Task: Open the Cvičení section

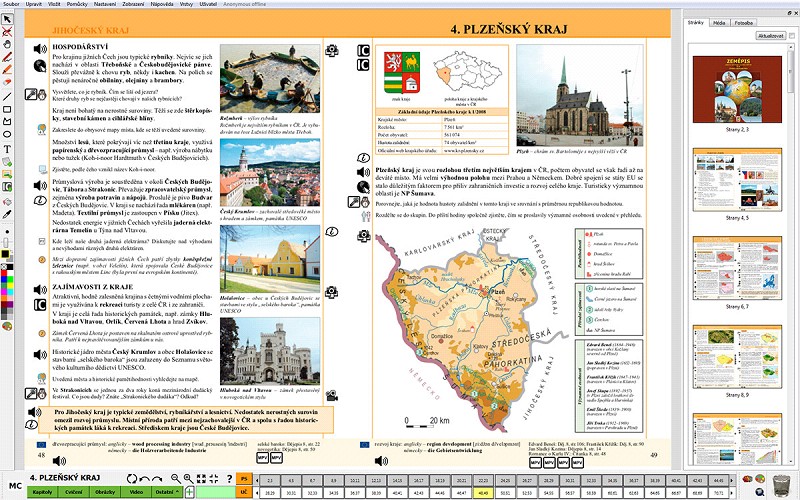Action: pos(73,492)
